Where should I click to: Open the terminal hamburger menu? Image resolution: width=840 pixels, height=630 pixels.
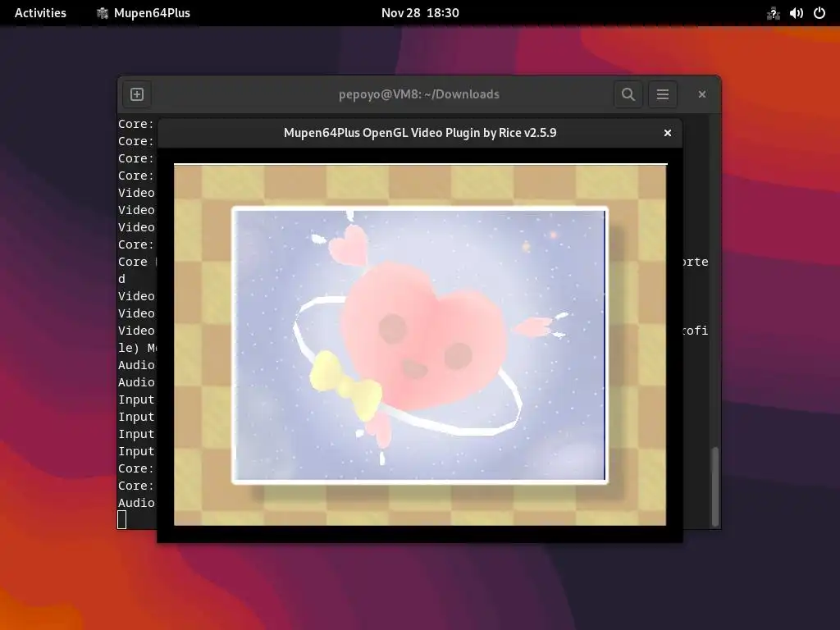click(663, 94)
